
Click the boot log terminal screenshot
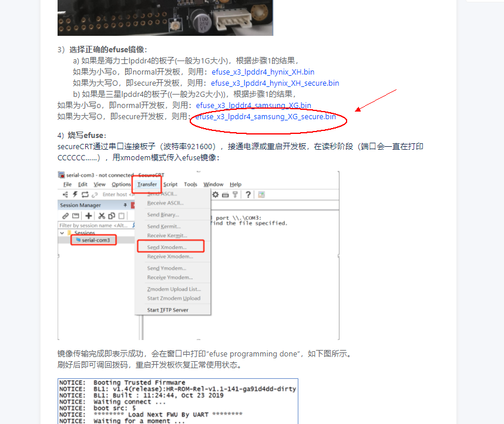[177, 401]
